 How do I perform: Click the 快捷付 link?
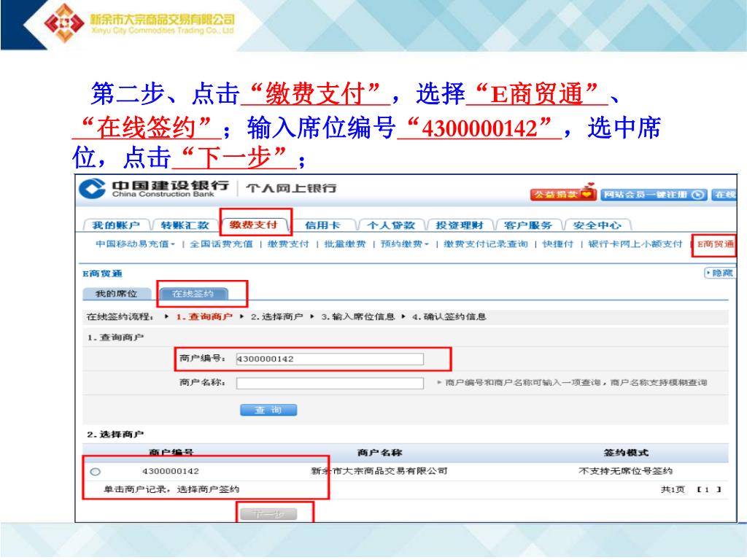click(558, 244)
